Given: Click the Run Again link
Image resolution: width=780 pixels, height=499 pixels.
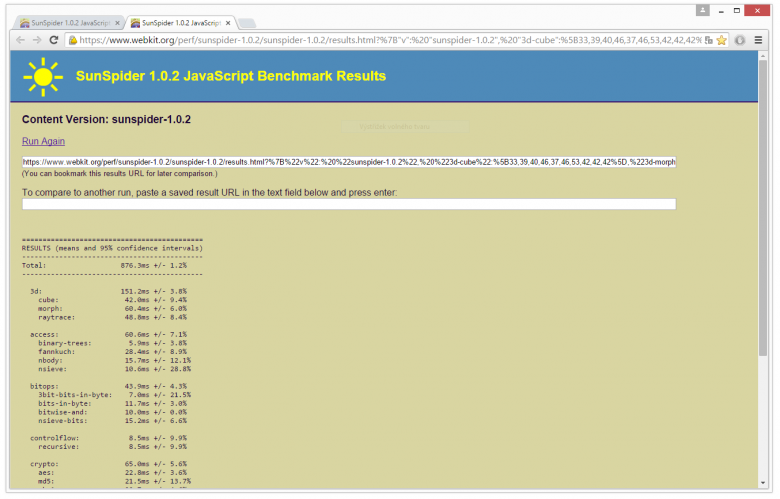Looking at the screenshot, I should [43, 141].
